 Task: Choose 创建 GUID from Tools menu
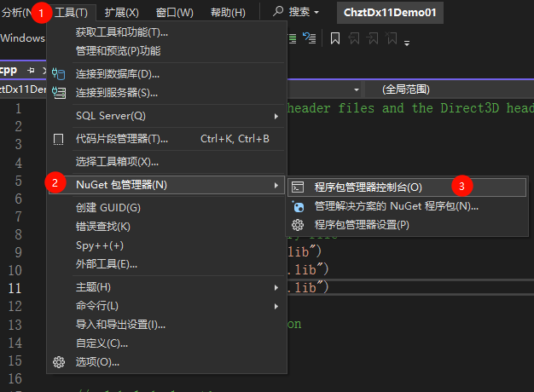(108, 208)
